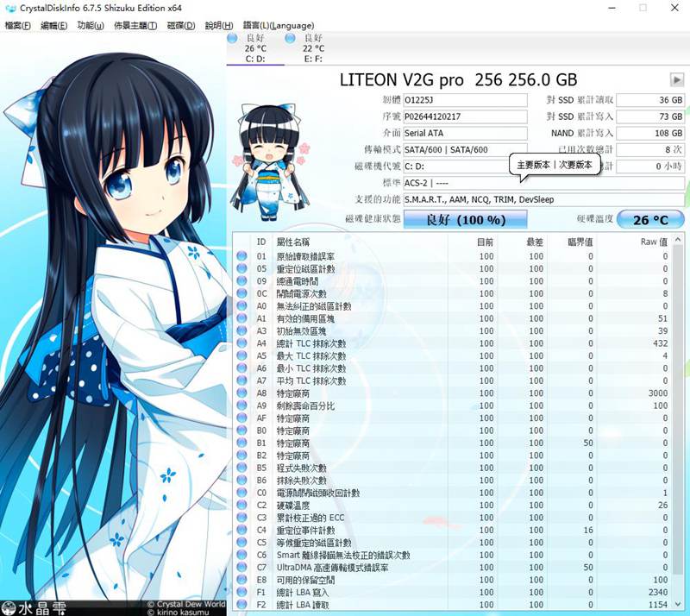
Task: Click the status orb for attribute 0C 開關電源次數
Action: (241, 293)
